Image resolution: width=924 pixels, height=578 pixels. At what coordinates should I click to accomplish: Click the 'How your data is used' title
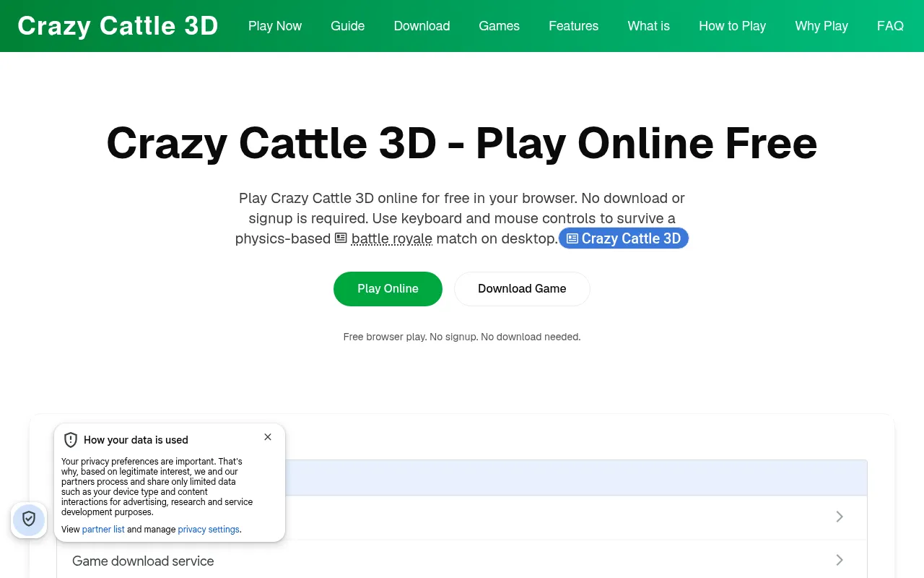click(x=136, y=440)
